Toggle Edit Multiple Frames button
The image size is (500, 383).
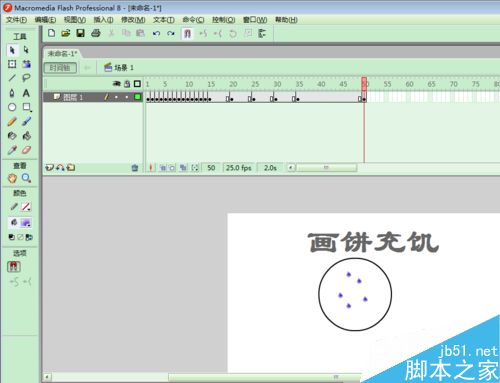click(184, 168)
